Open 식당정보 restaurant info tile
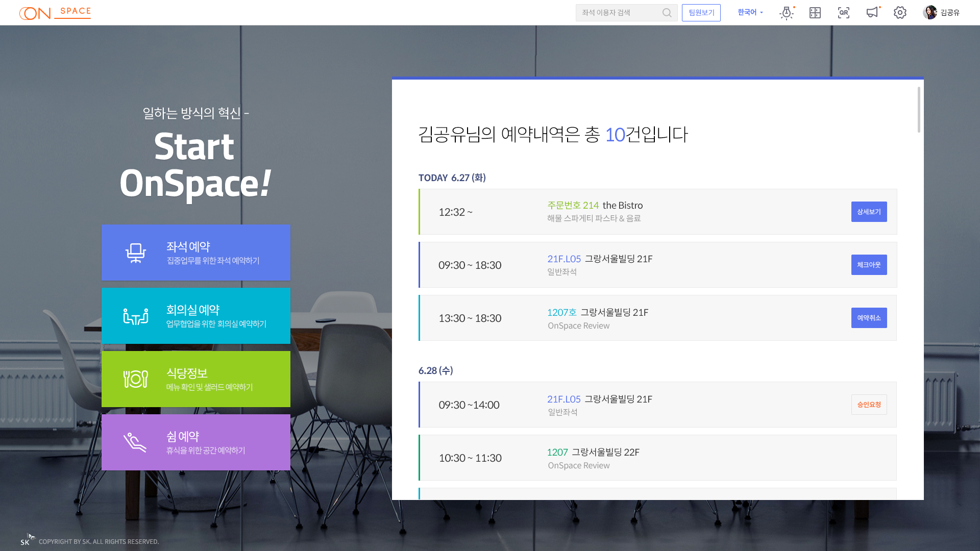The image size is (980, 551). click(196, 379)
